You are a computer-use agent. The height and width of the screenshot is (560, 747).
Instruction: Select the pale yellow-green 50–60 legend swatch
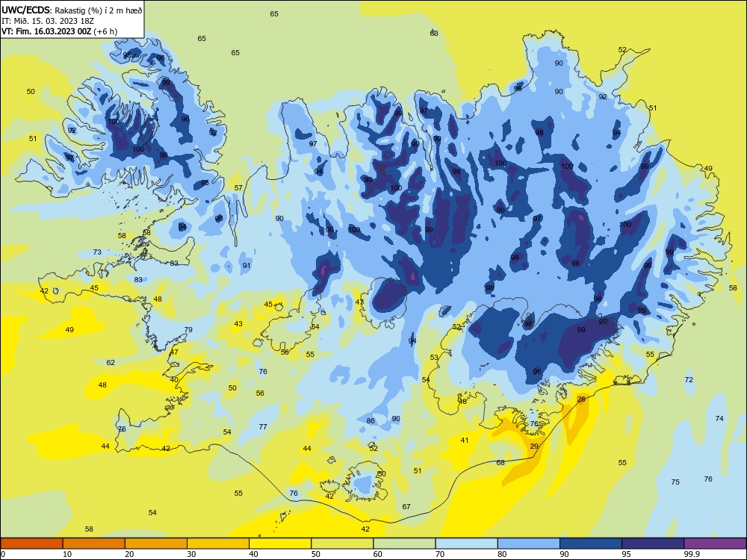click(342, 544)
